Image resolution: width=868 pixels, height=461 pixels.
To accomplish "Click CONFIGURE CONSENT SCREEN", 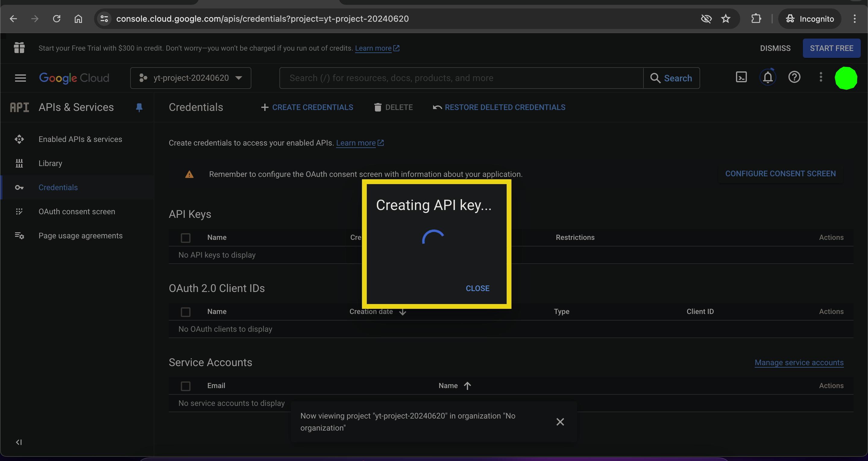I will point(780,174).
